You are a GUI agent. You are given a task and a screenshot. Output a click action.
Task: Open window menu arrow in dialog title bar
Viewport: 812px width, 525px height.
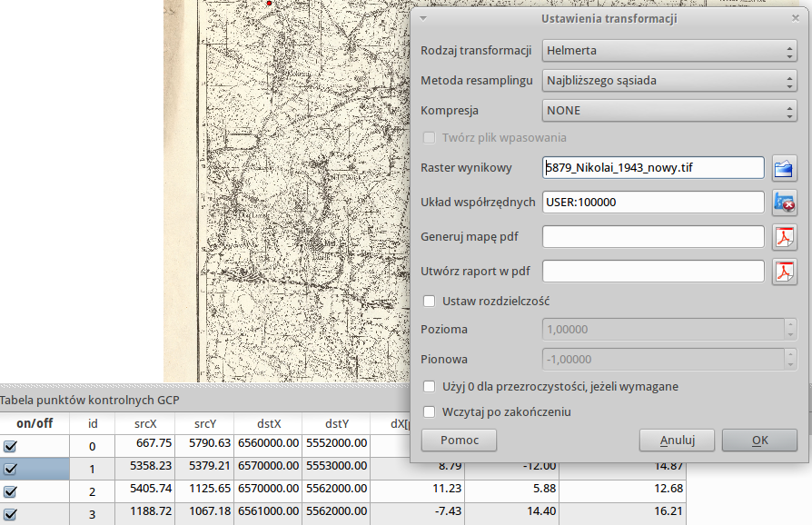coord(423,19)
